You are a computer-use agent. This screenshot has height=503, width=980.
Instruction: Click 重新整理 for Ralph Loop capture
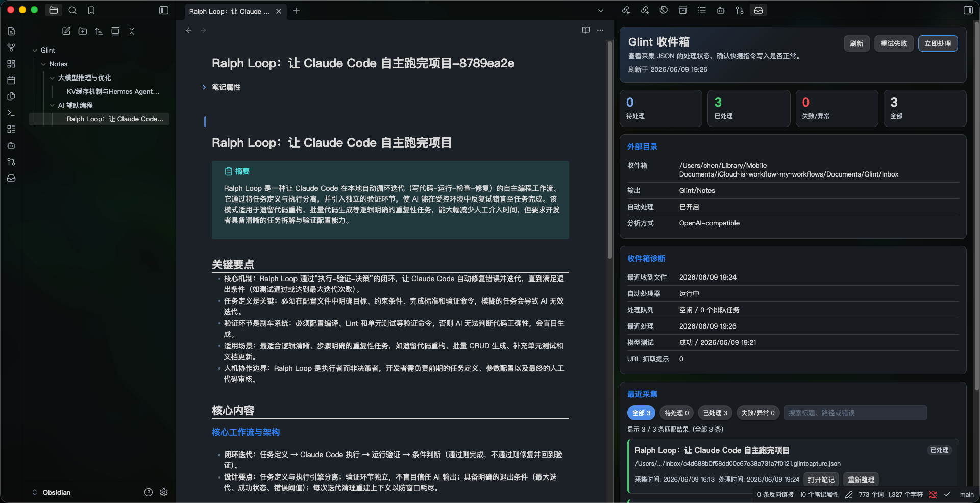(x=861, y=480)
